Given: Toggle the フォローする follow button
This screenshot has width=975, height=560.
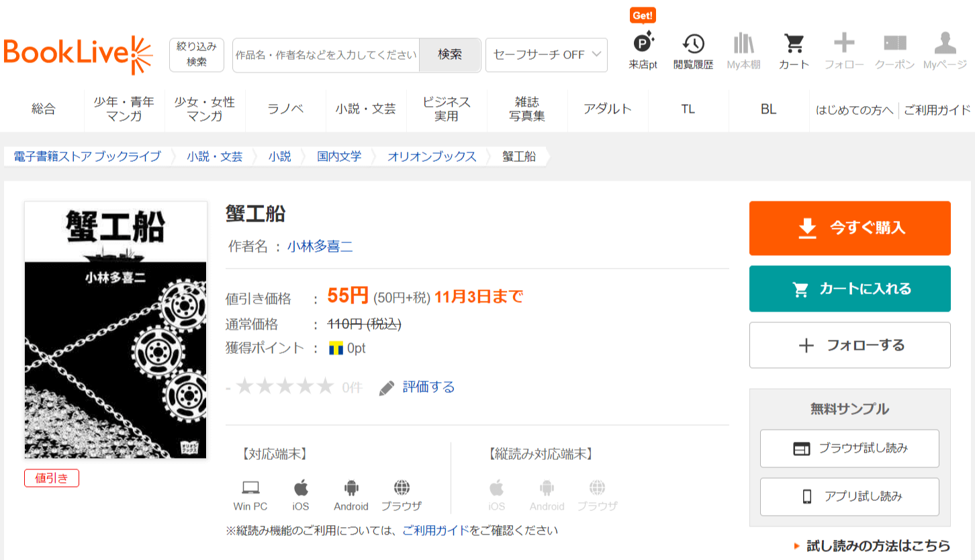Looking at the screenshot, I should tap(849, 345).
